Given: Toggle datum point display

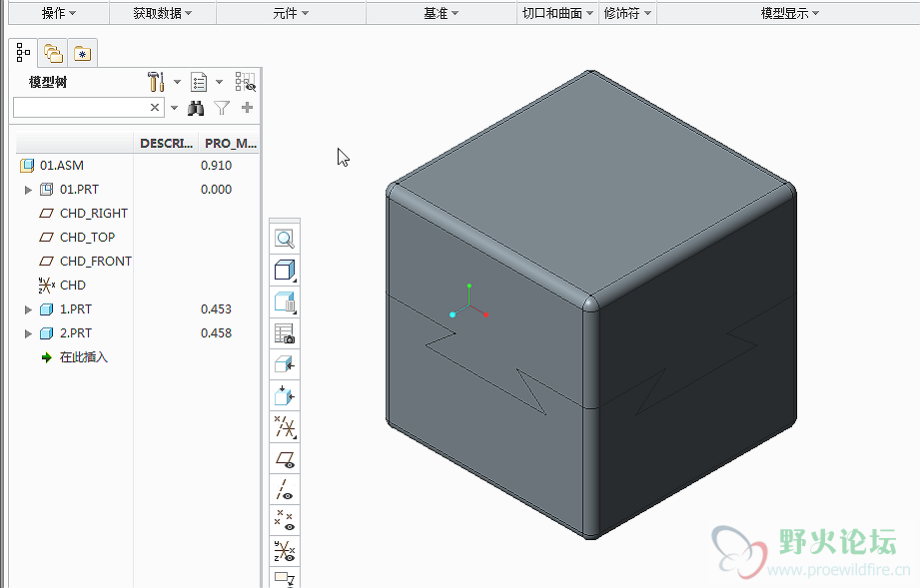Looking at the screenshot, I should point(285,520).
